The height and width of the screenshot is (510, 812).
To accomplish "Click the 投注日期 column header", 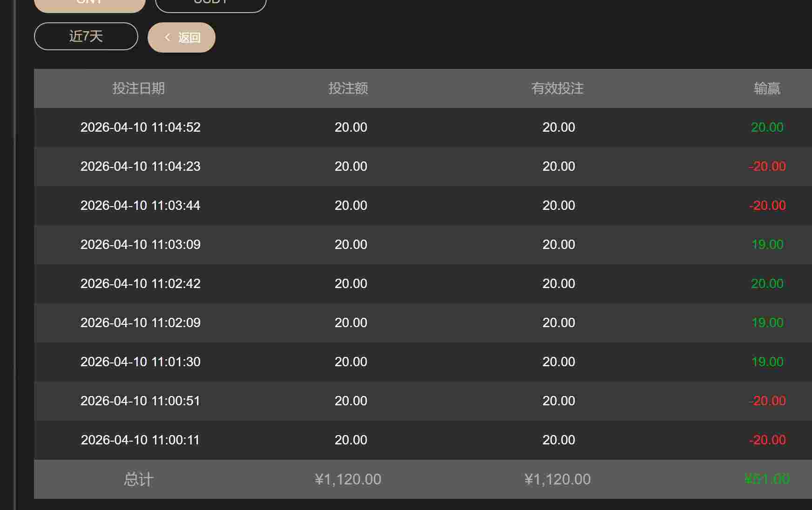I will 138,88.
